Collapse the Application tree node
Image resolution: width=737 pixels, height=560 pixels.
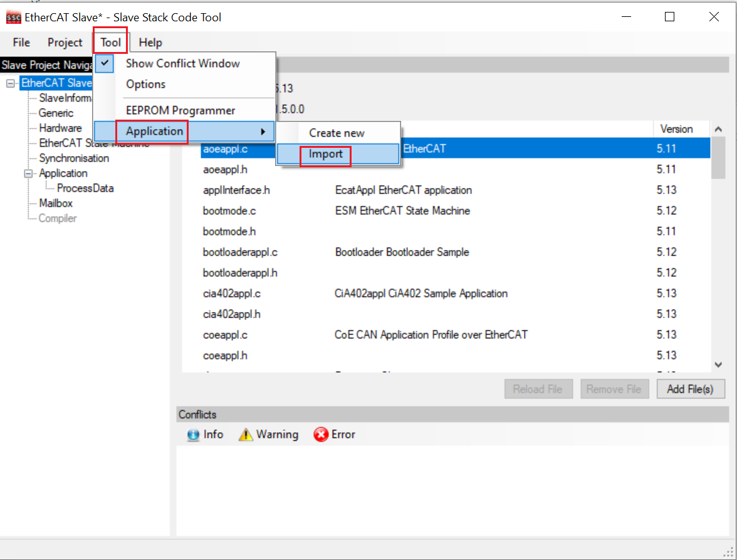tap(28, 174)
